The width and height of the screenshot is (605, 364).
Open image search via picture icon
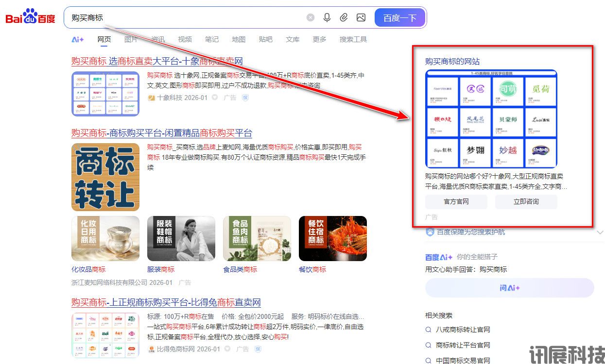point(361,18)
